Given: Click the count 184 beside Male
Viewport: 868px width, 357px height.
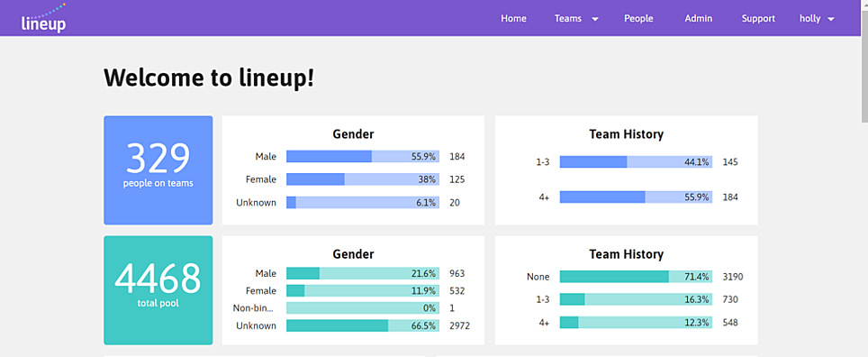Looking at the screenshot, I should pyautogui.click(x=457, y=156).
